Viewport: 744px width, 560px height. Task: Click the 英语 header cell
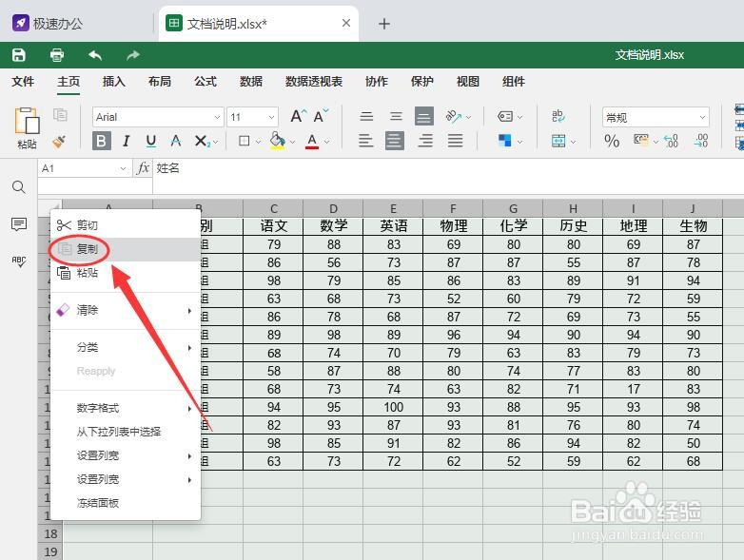click(x=393, y=226)
